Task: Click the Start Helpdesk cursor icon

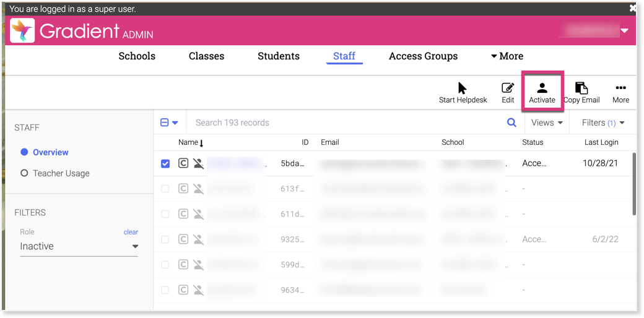Action: [x=463, y=88]
